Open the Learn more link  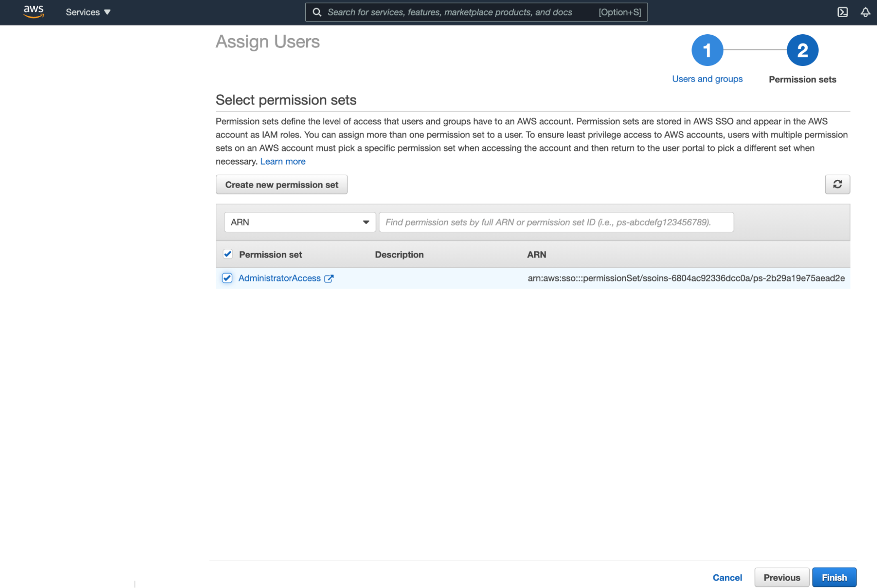coord(283,161)
